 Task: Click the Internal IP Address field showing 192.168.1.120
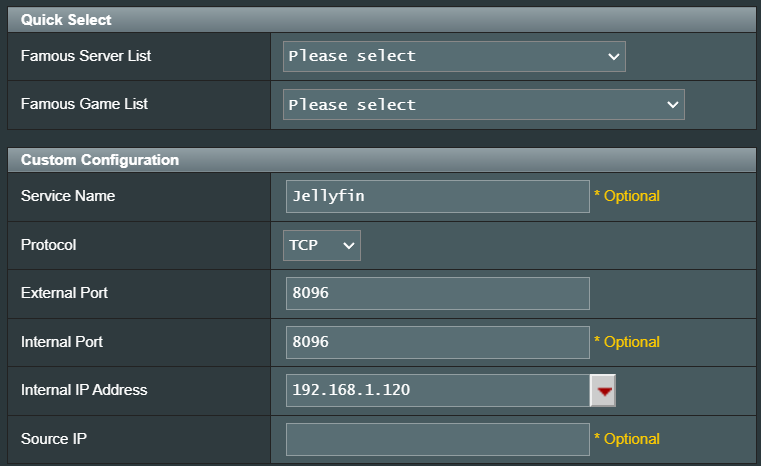tap(437, 390)
